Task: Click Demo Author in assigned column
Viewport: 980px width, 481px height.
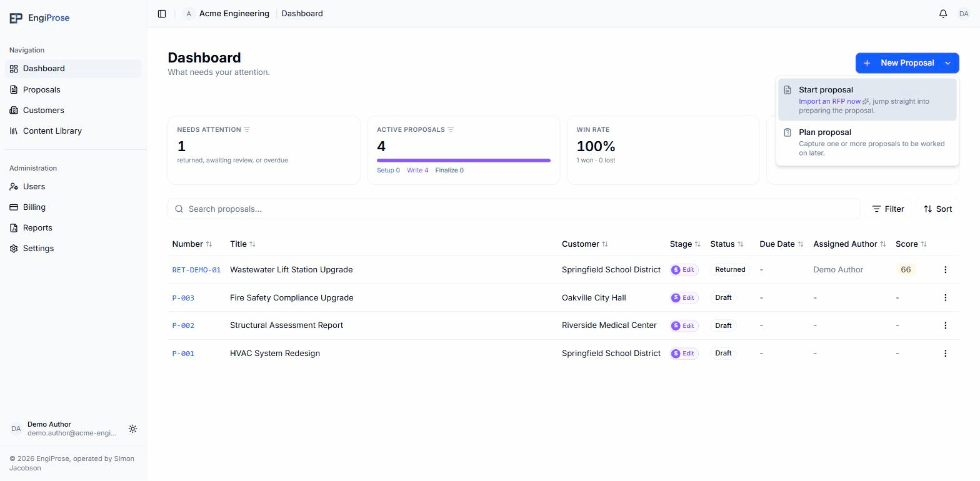Action: [x=838, y=270]
